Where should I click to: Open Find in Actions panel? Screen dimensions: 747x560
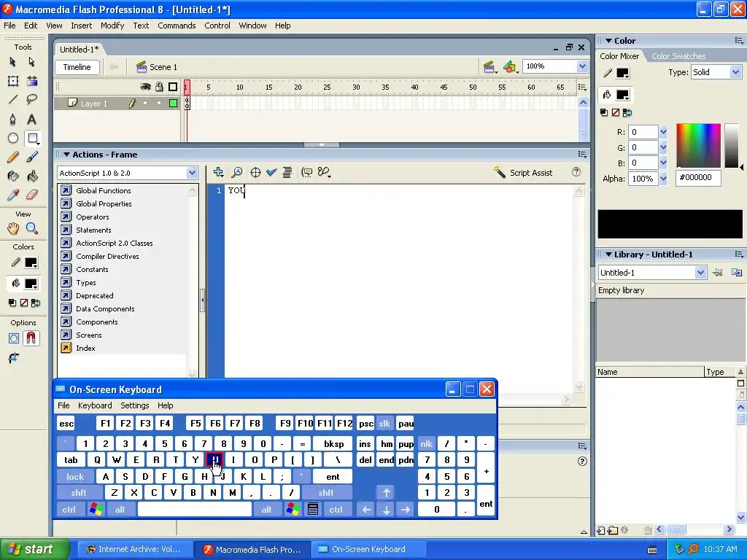click(237, 172)
